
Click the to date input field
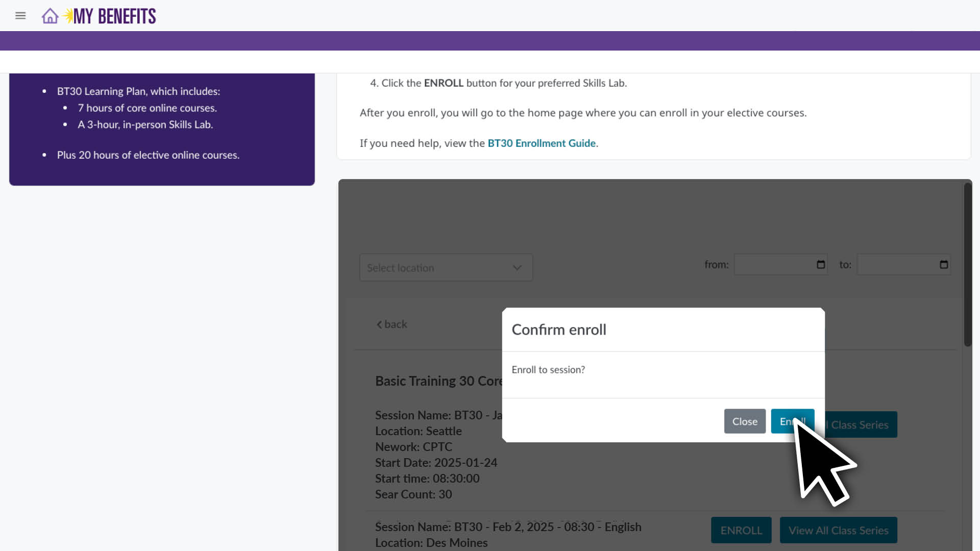[x=896, y=264]
